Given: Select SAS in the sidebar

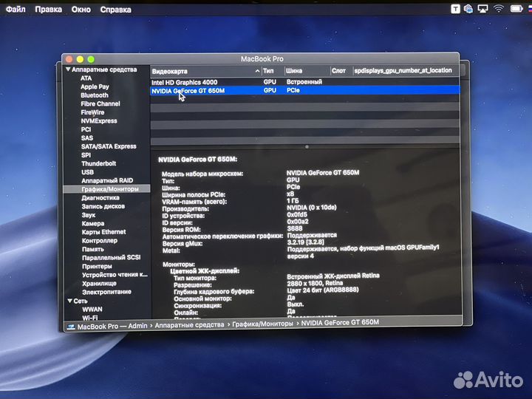Looking at the screenshot, I should 87,137.
